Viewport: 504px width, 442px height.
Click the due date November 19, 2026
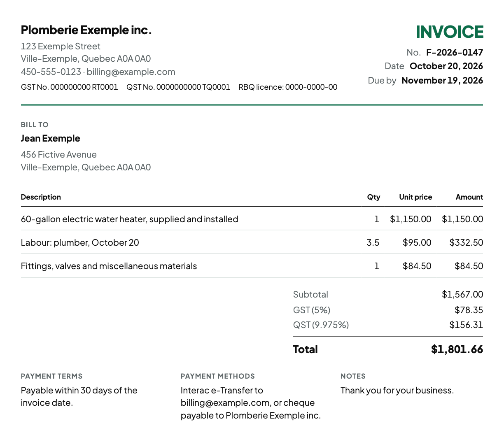442,80
